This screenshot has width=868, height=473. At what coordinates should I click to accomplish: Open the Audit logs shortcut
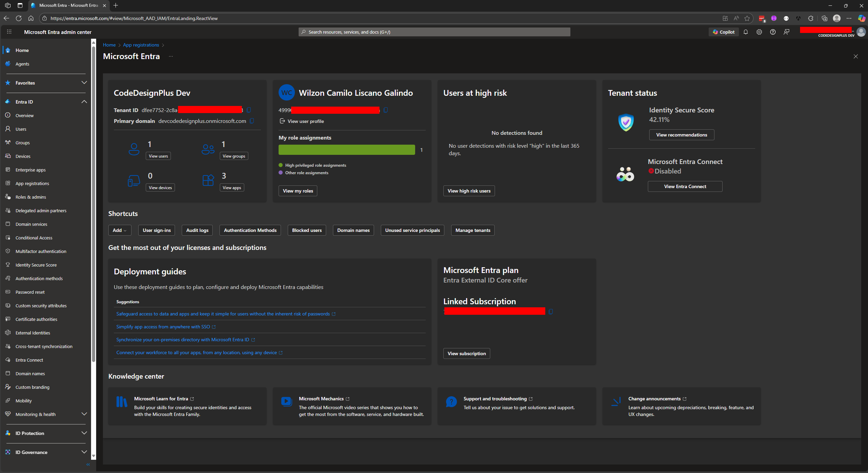197,230
